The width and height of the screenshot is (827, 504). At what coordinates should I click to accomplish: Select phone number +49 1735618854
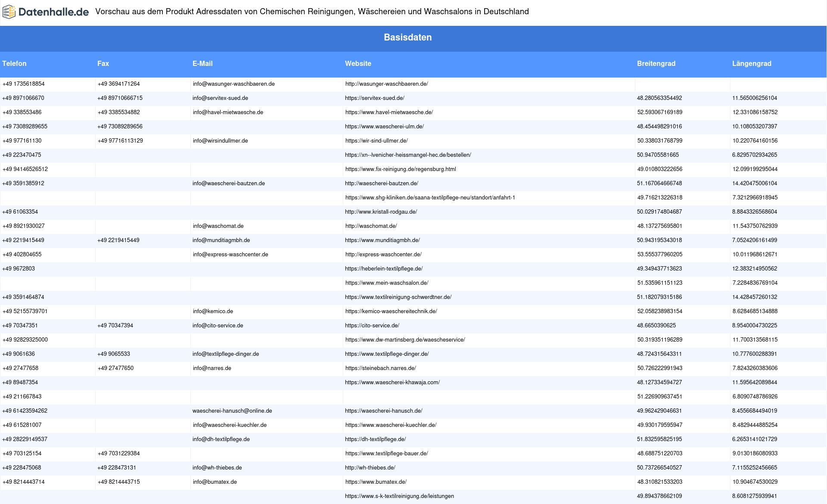[x=24, y=84]
